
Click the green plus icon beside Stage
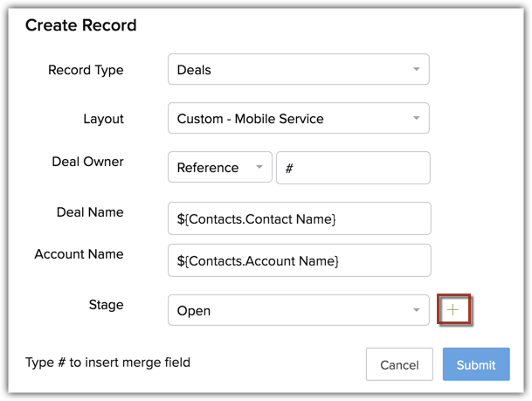[453, 310]
